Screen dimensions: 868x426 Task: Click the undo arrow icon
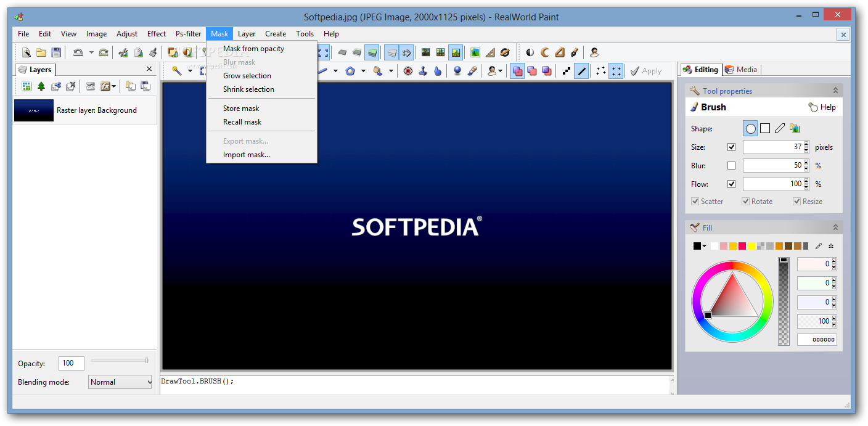point(78,52)
